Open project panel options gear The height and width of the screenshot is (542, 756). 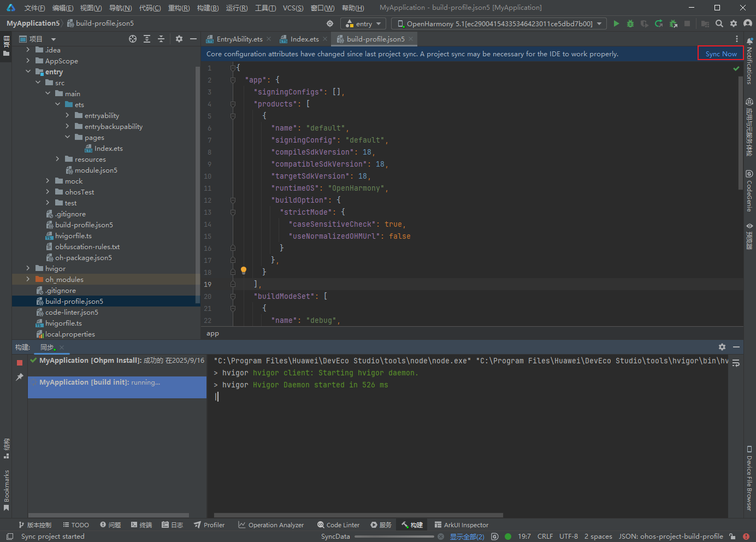tap(179, 39)
